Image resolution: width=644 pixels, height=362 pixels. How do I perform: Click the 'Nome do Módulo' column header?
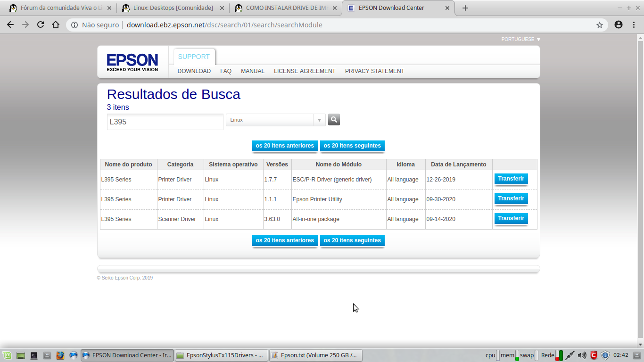339,165
